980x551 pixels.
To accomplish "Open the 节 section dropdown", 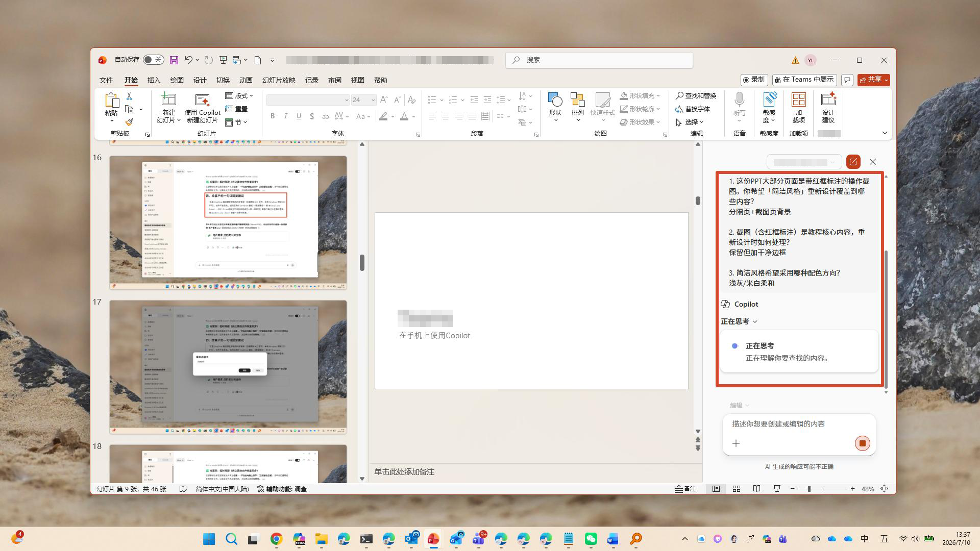I will [x=236, y=122].
